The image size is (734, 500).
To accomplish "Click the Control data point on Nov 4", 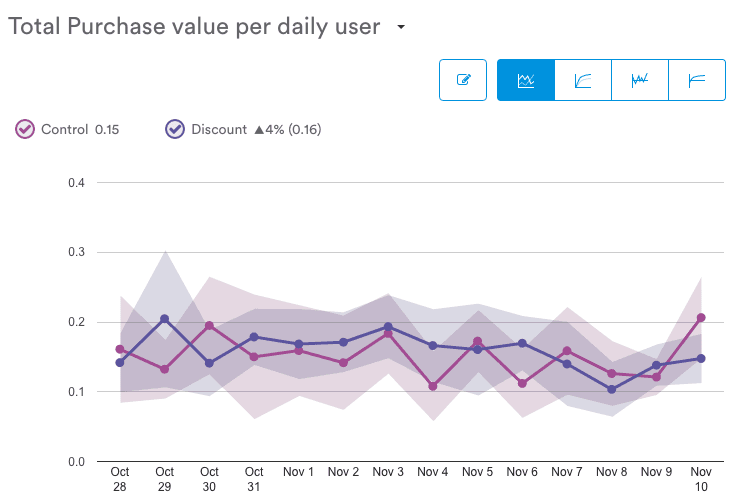I will click(x=433, y=386).
